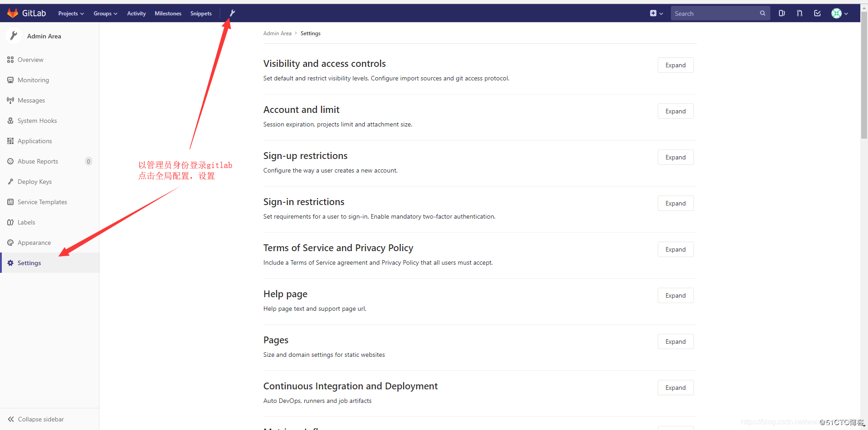
Task: Click the Monitoring icon in sidebar
Action: (10, 80)
